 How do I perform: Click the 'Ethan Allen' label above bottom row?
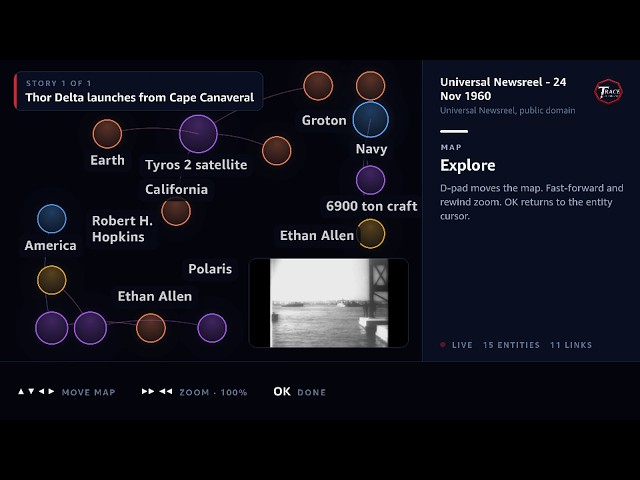tap(155, 296)
